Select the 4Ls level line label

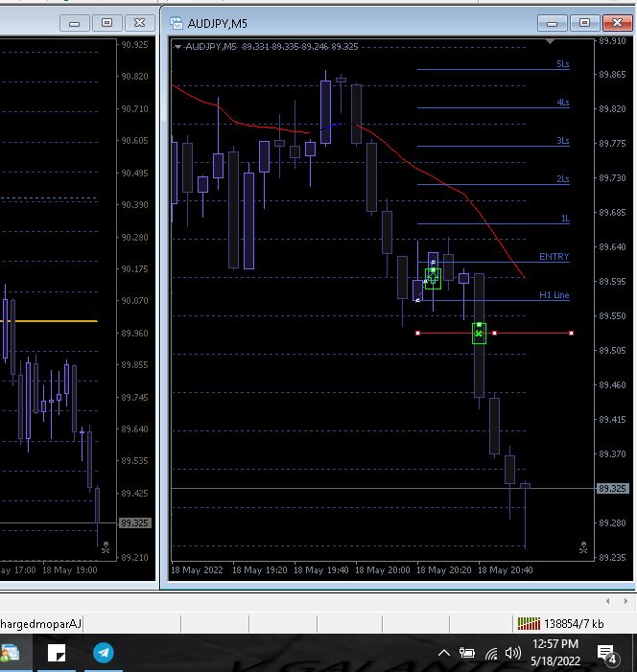563,103
